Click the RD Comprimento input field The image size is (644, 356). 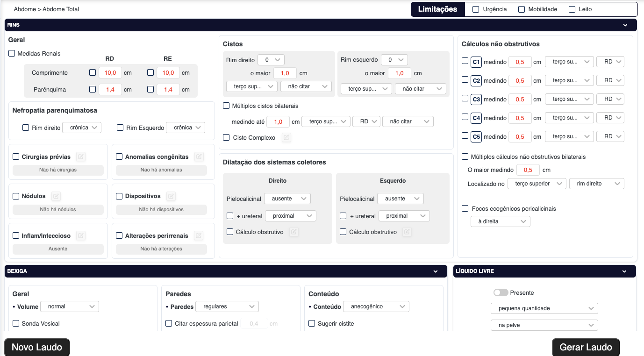110,73
